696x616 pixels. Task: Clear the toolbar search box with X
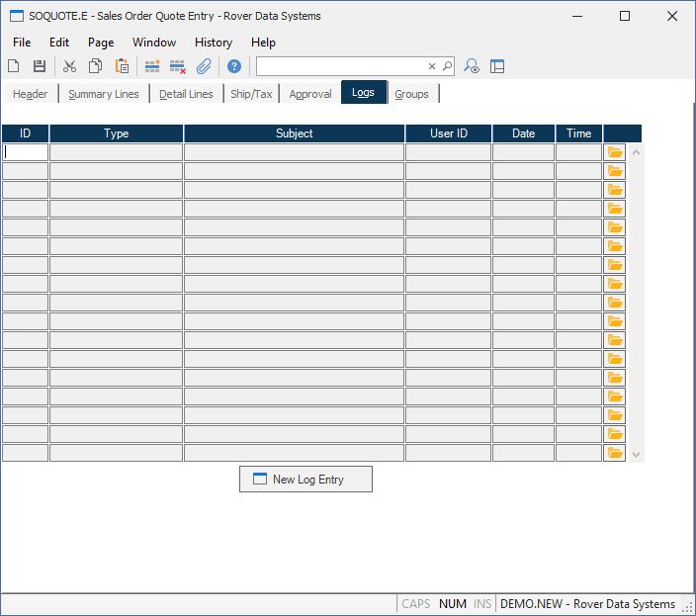[x=431, y=66]
